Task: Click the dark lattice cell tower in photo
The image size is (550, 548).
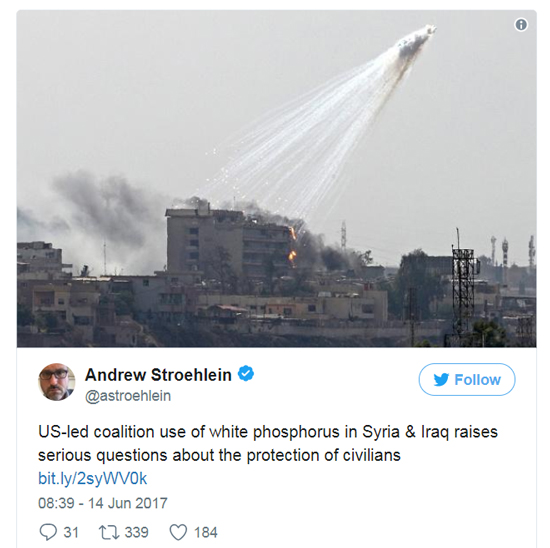Action: (x=464, y=288)
